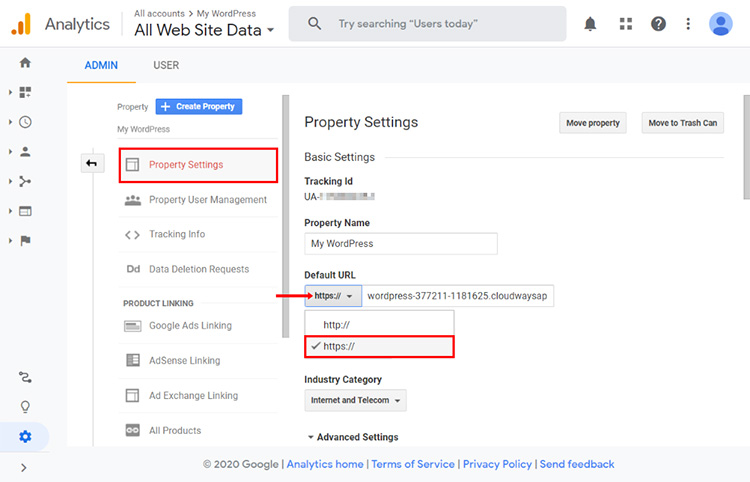The width and height of the screenshot is (750, 482).
Task: Open the Realtime clock icon
Action: tap(25, 122)
